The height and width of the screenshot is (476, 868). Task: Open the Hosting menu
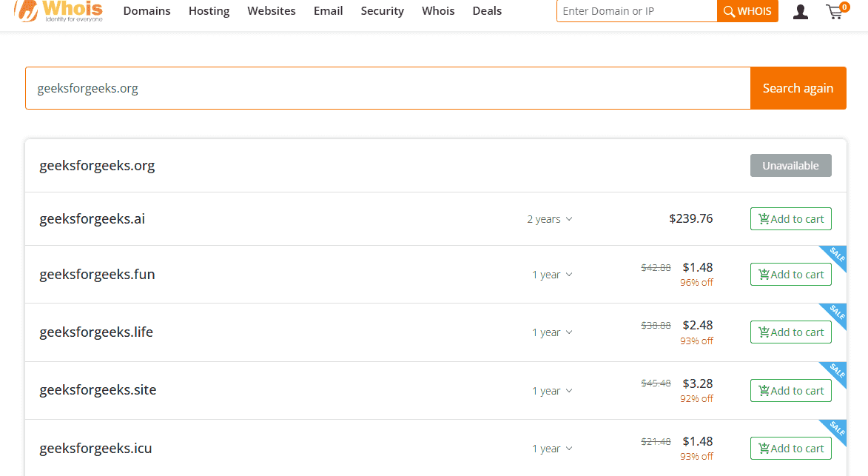point(209,11)
